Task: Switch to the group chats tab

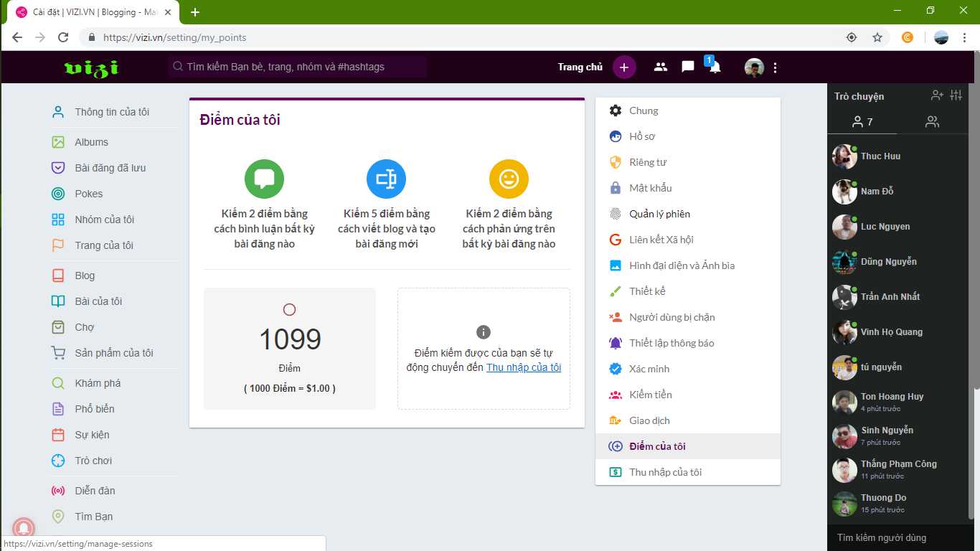Action: pos(932,122)
